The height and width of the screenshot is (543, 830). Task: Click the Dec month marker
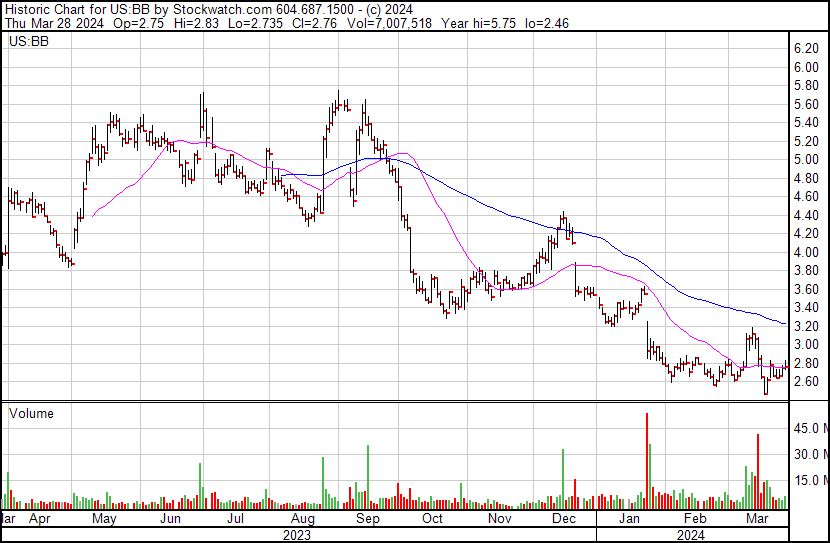pyautogui.click(x=564, y=520)
